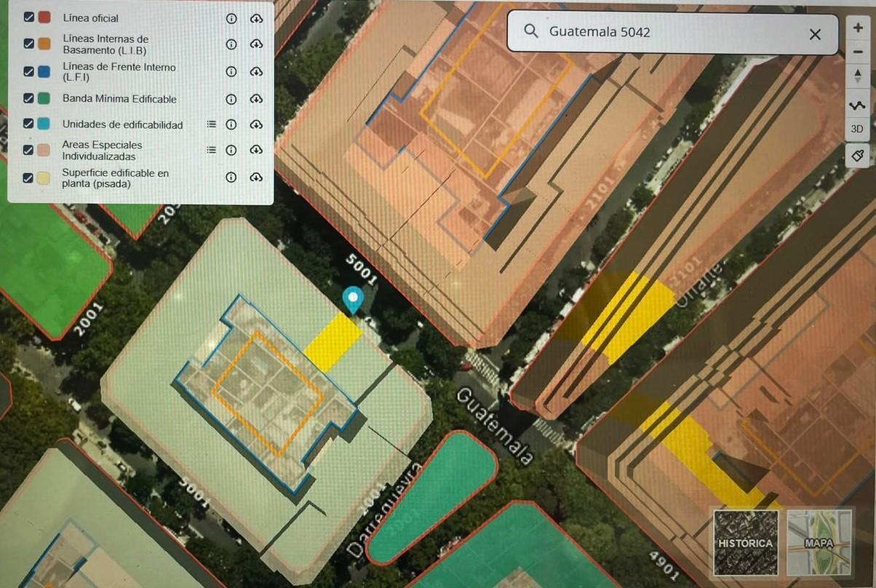Reset the map compass orientation
This screenshot has width=876, height=588.
[857, 76]
